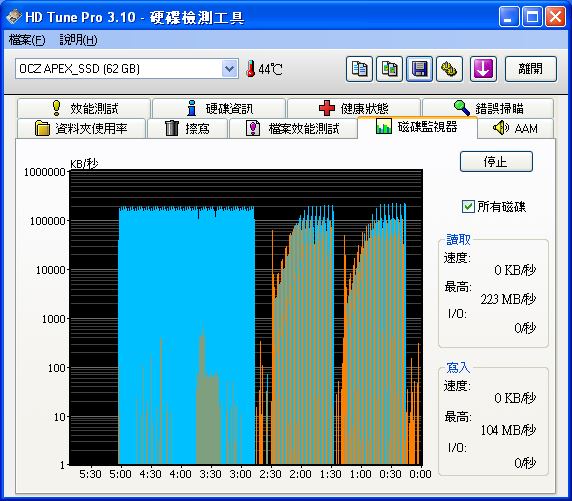Open the OCZ APEX_SSD drive dropdown
572x501 pixels.
tap(229, 69)
